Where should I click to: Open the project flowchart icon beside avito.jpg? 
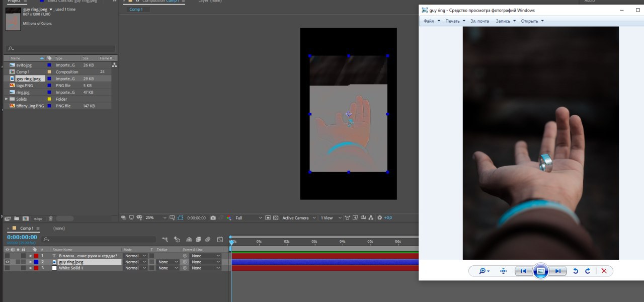pos(114,65)
